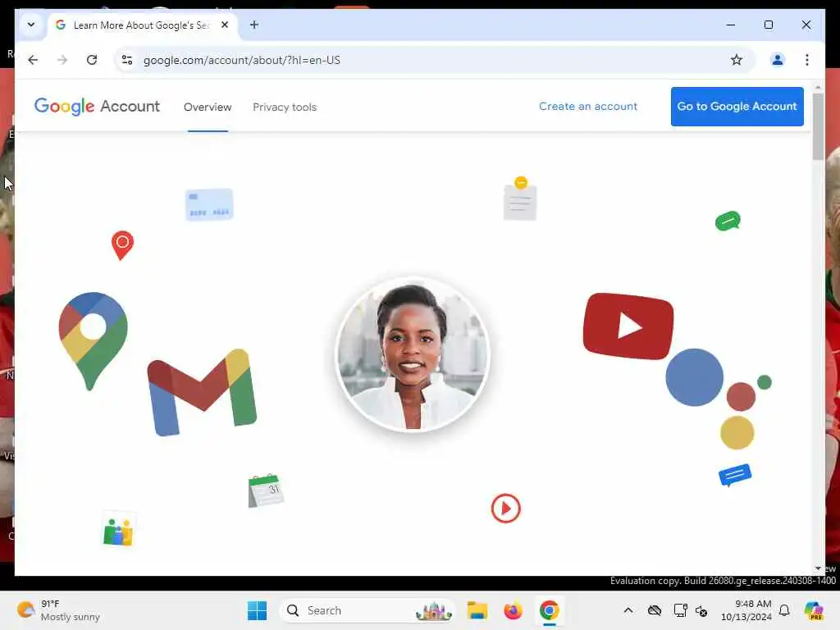Click the network display tray icon
Screen dimensions: 840x630
click(x=680, y=610)
